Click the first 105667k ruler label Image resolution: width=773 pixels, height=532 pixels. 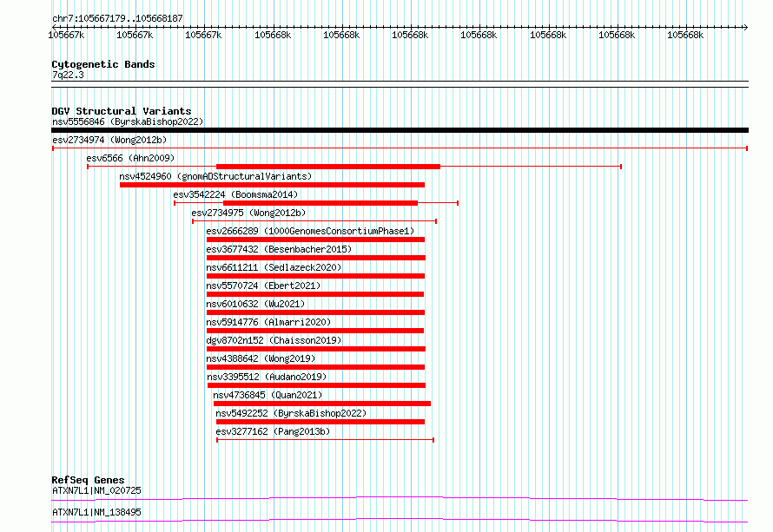click(x=66, y=35)
